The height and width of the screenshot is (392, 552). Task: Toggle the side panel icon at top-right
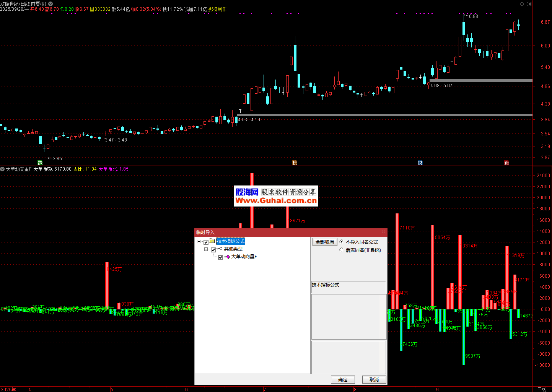529,4
